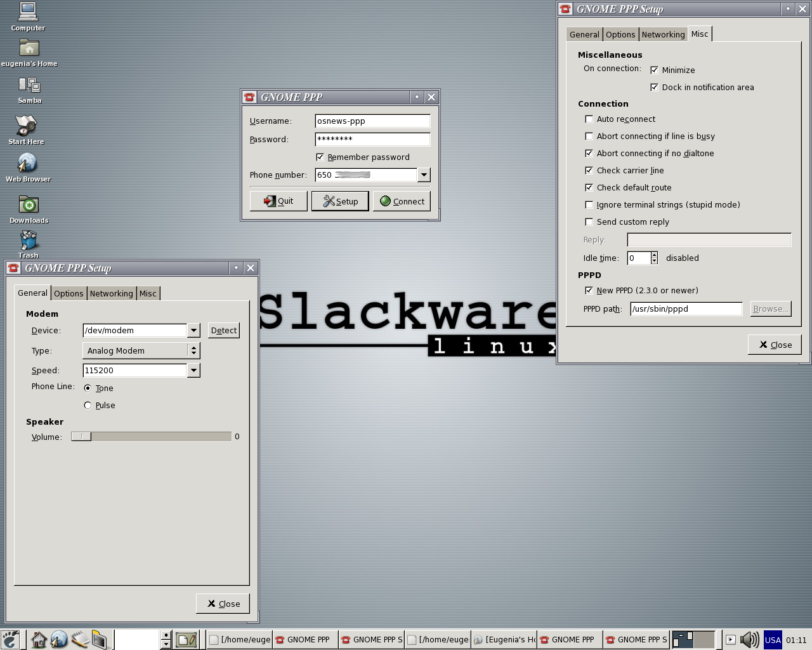The height and width of the screenshot is (650, 812).
Task: Close the Misc Setup window with Close button
Action: tap(775, 345)
